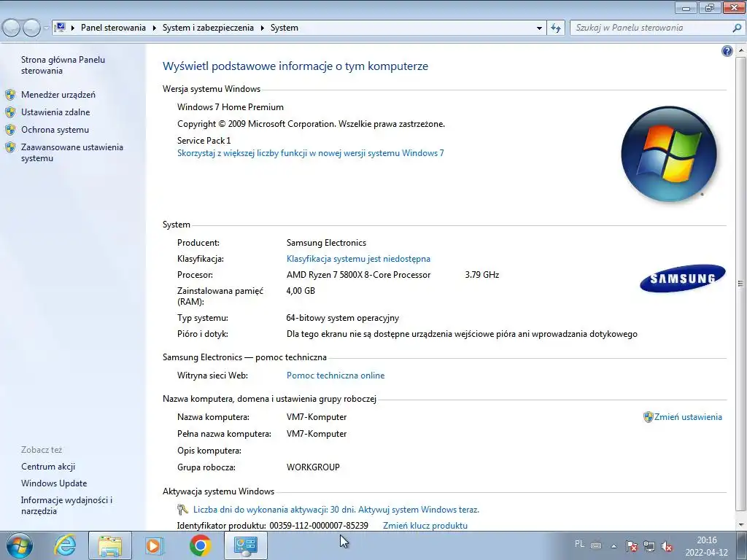Click PL language indicator in tray
Image resolution: width=747 pixels, height=560 pixels.
(579, 544)
